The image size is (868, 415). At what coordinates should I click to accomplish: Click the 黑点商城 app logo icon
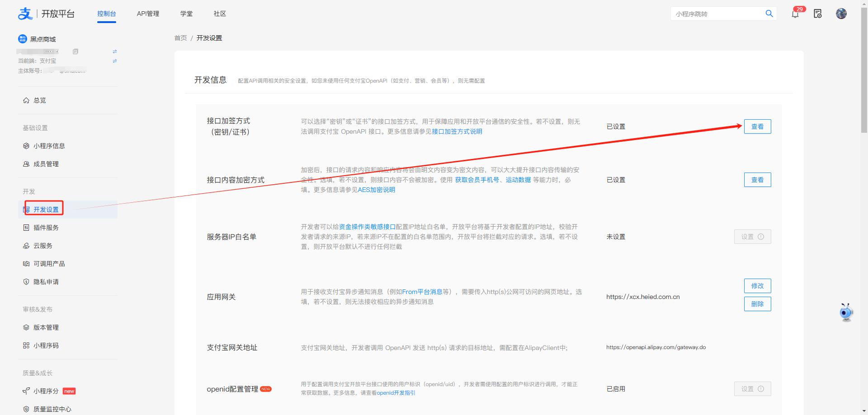point(23,39)
